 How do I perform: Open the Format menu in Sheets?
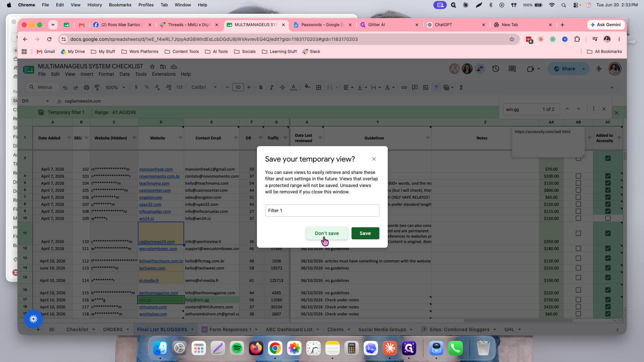(x=106, y=74)
